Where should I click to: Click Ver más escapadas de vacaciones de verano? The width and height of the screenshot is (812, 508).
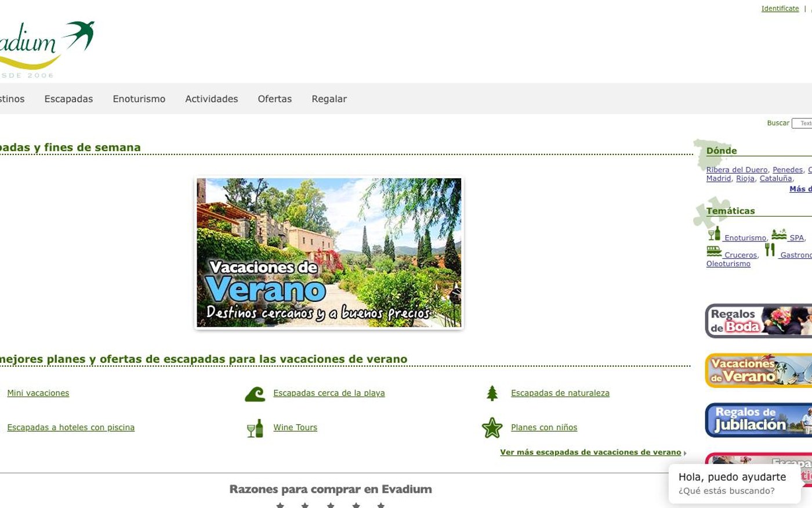pos(590,452)
